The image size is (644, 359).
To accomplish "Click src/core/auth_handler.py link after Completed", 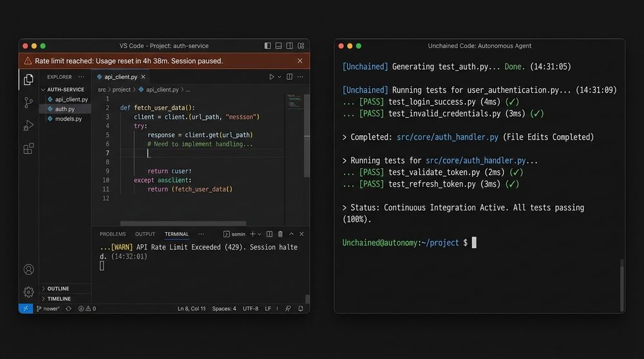I will click(x=448, y=137).
